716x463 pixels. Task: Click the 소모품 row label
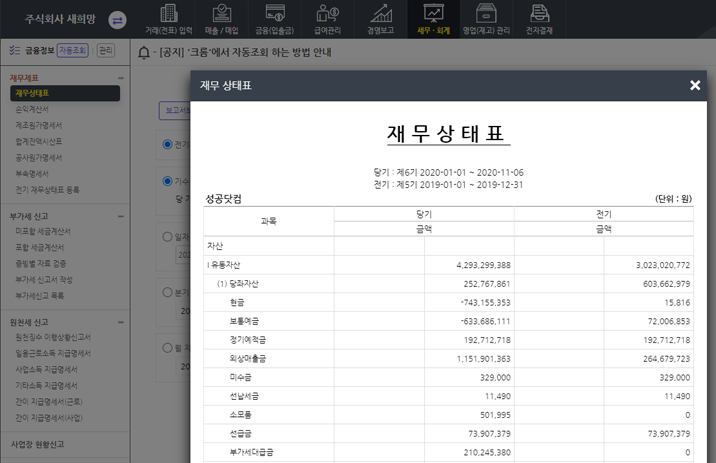240,415
